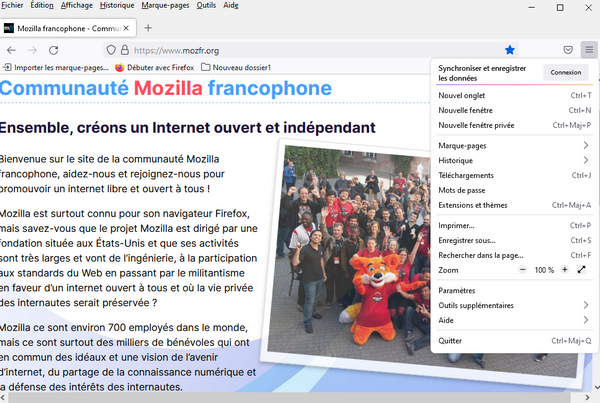The height and width of the screenshot is (403, 600).
Task: Expand the Historique submenu in panel
Action: [x=514, y=160]
